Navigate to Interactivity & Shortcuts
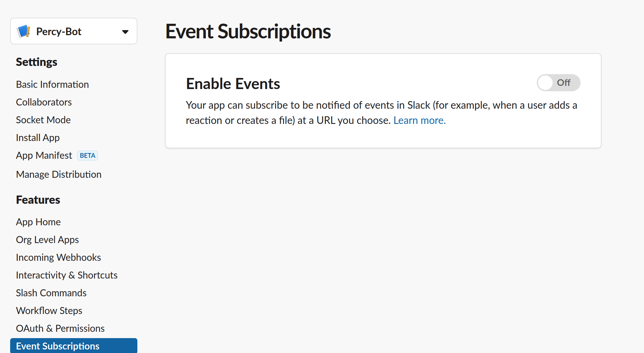Screen dimensions: 644x353 67,275
